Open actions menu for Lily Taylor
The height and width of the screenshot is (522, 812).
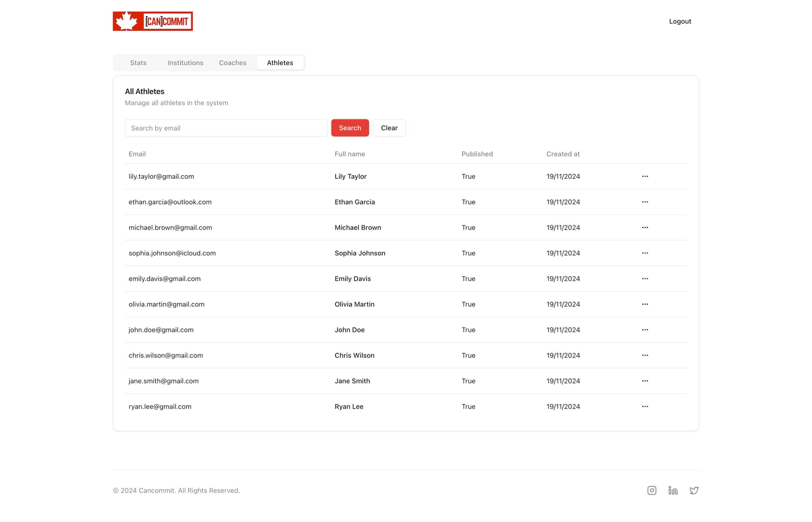(x=645, y=176)
